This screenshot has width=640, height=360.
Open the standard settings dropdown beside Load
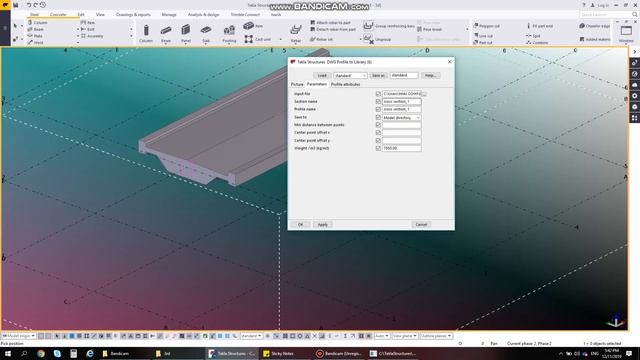(350, 76)
